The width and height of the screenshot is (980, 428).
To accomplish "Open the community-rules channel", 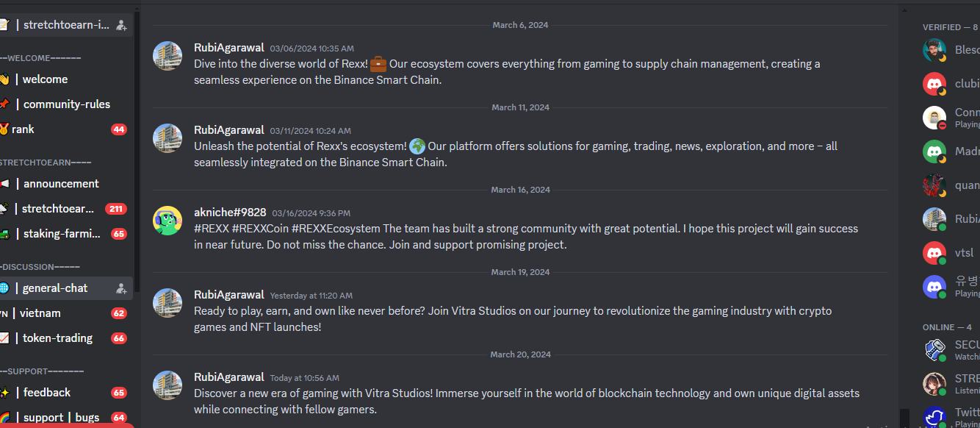I will (66, 104).
